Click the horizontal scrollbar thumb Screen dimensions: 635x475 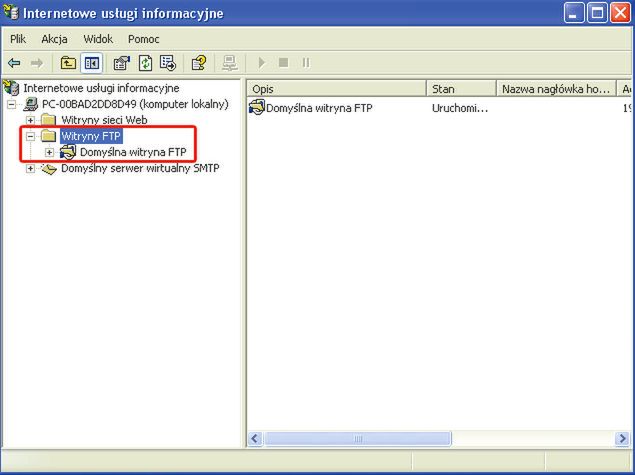[358, 439]
